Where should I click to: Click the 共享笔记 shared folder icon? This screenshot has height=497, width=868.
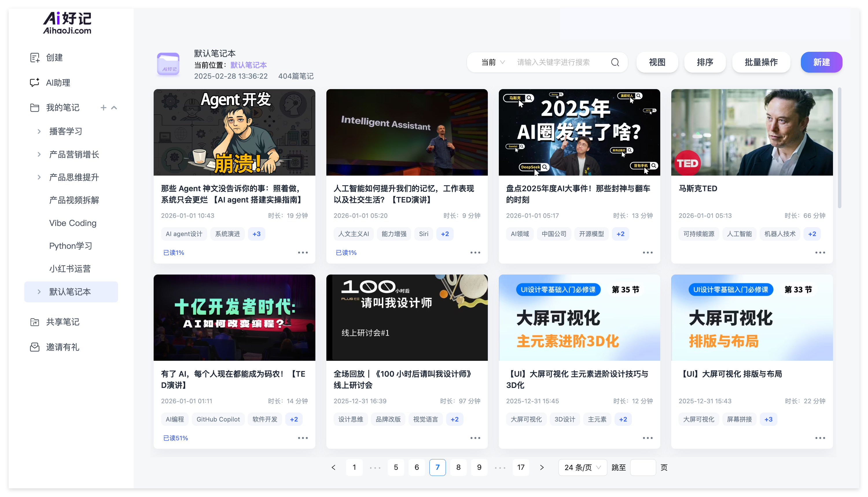click(x=34, y=322)
